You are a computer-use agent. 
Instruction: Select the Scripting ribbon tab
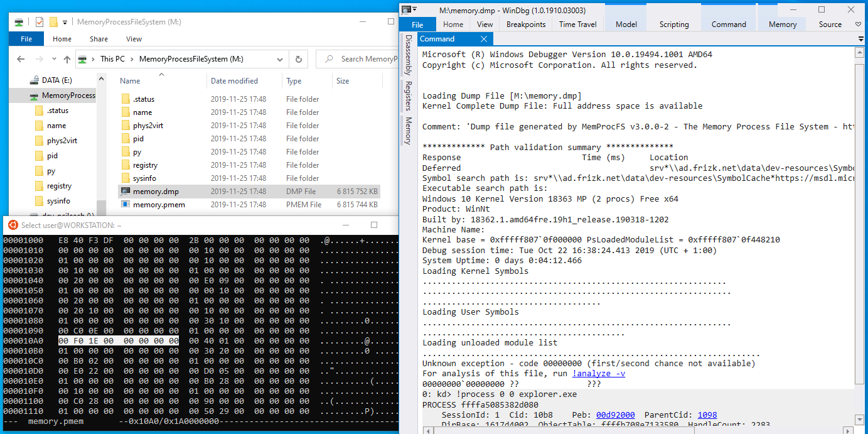[674, 24]
